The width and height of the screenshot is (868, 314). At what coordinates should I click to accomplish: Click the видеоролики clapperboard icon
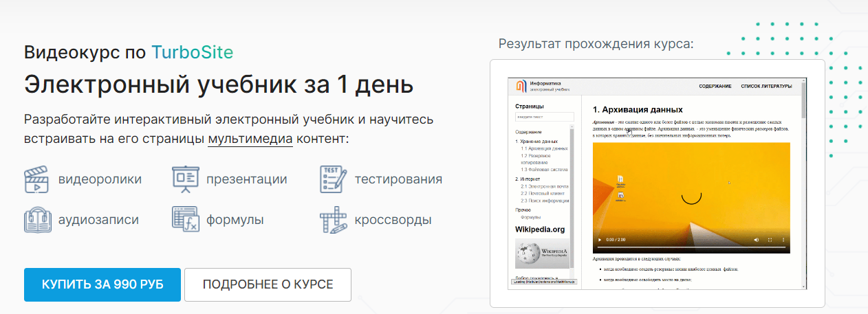click(x=37, y=179)
